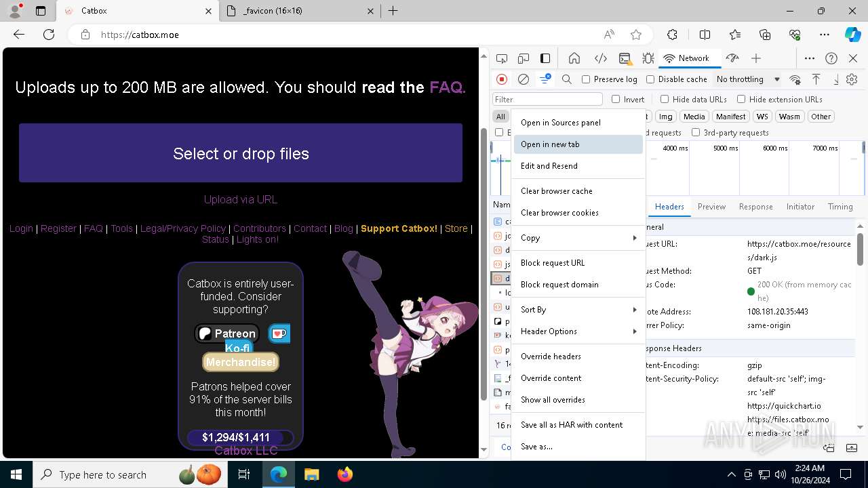
Task: Add this page to favorites star
Action: click(636, 35)
